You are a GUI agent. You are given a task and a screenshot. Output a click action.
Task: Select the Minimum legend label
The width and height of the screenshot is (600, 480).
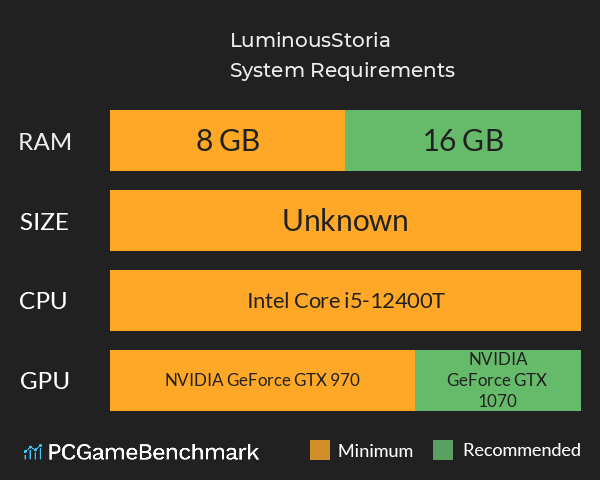pos(375,451)
